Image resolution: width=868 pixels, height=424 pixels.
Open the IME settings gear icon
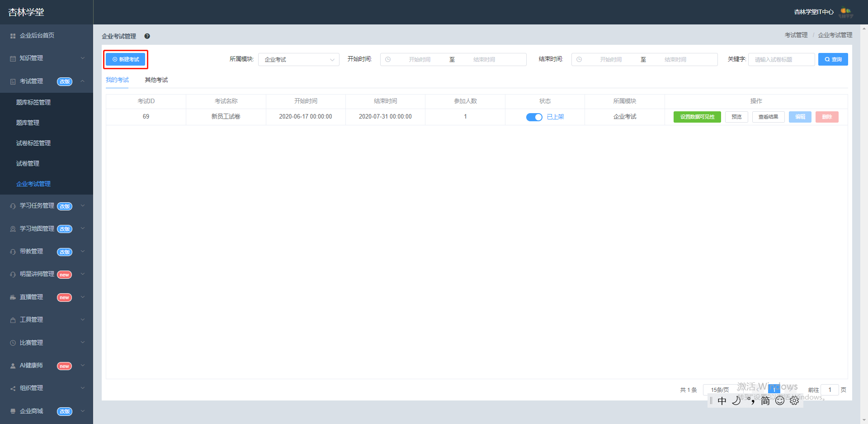point(794,400)
